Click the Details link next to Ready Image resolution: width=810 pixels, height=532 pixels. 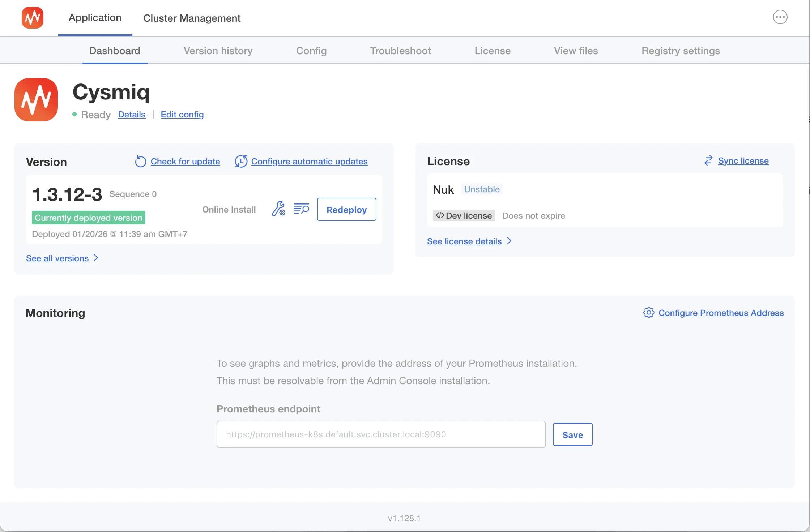(x=132, y=115)
